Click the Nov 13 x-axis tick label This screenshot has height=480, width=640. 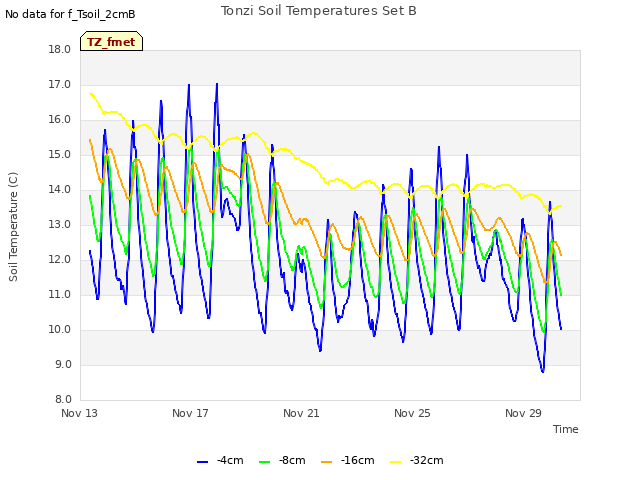[x=80, y=413]
